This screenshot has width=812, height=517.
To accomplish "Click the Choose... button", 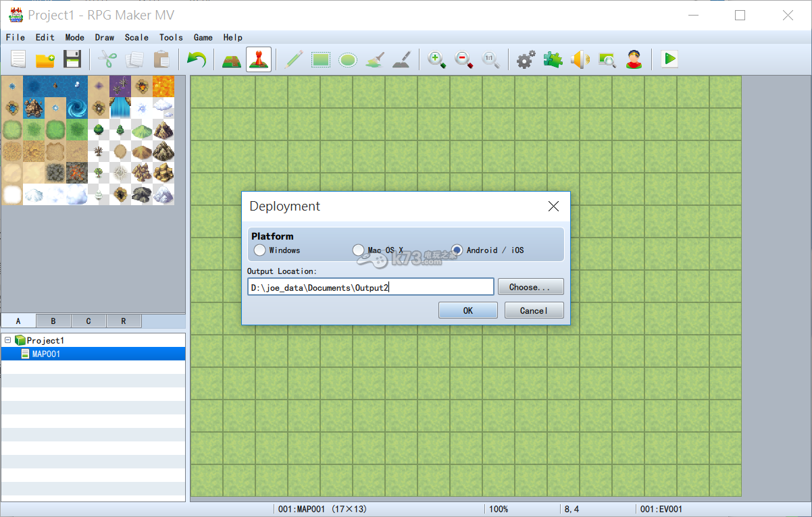I will point(530,287).
